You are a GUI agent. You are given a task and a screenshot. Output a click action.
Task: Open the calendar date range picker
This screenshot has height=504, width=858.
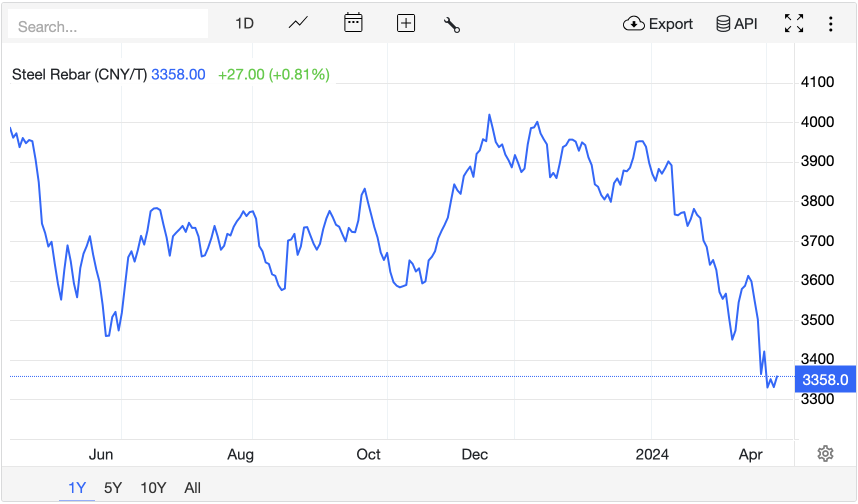(x=353, y=23)
